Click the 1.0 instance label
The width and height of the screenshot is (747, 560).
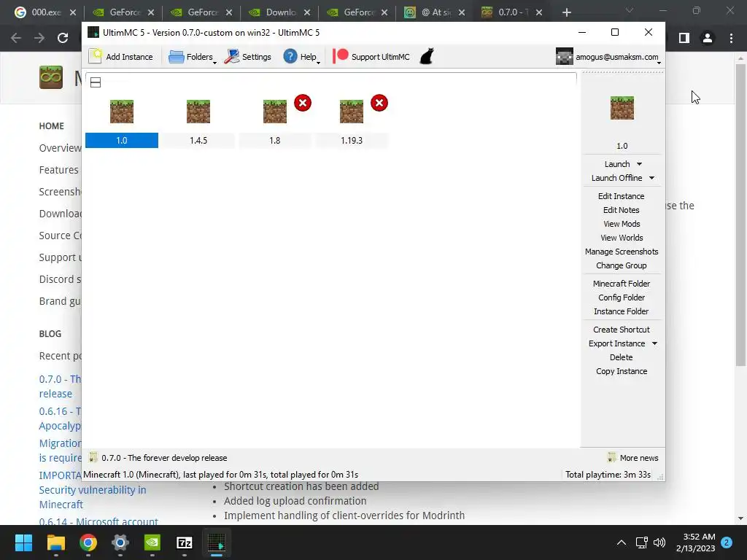[122, 141]
